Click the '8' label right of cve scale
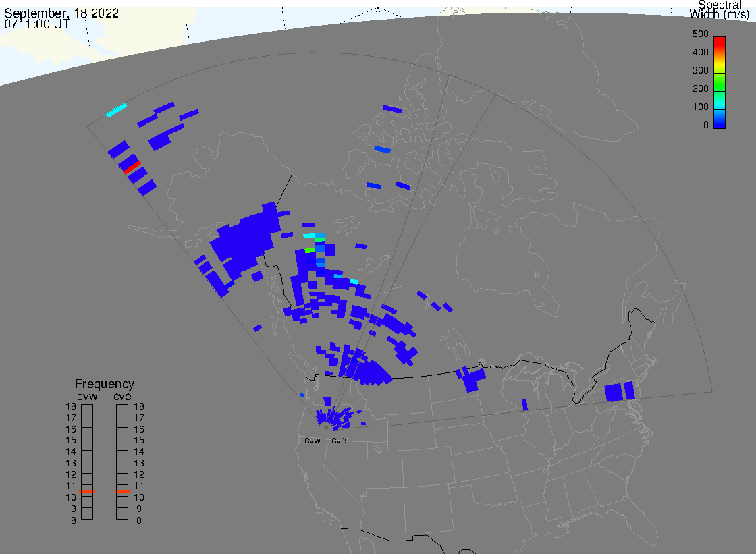 coord(139,521)
